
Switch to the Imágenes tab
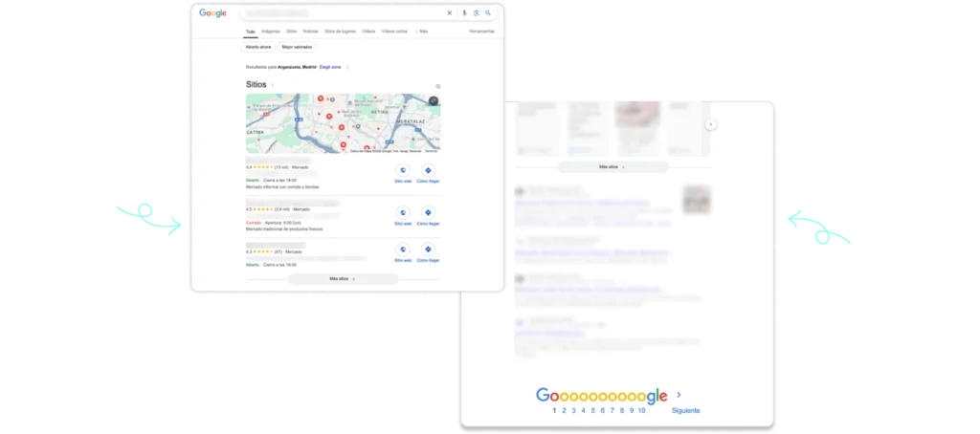(x=271, y=32)
